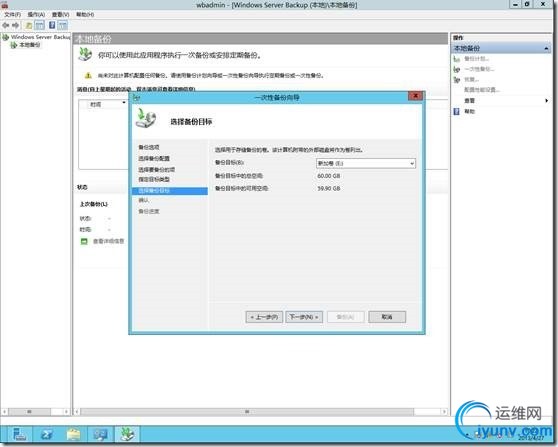The height and width of the screenshot is (447, 558).
Task: Click the backup program icon beside the intro text
Action: coord(85,54)
